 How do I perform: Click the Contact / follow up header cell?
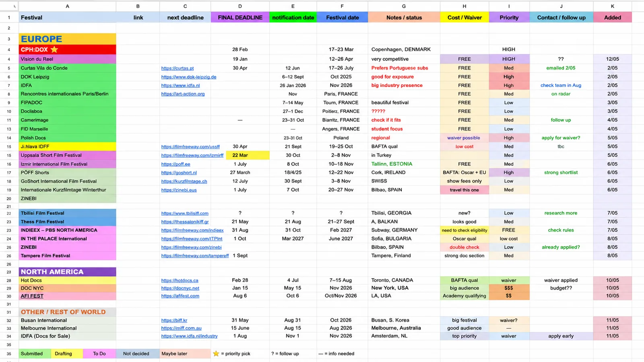tap(561, 18)
